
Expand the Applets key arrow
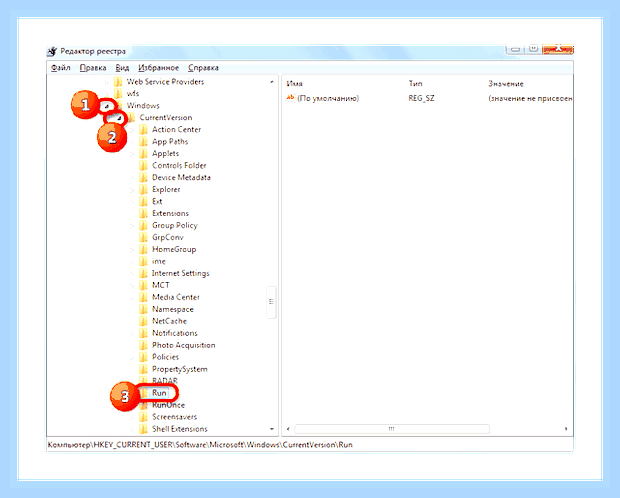[132, 153]
